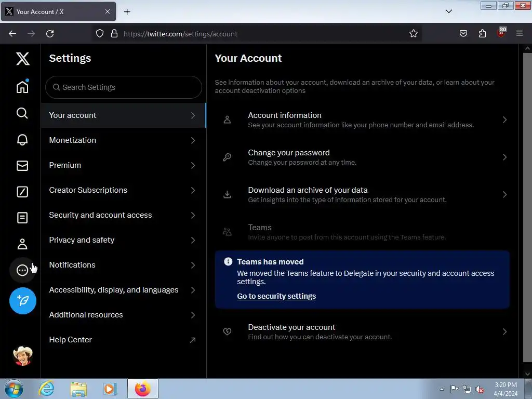The width and height of the screenshot is (532, 399).
Task: Go to Home via house icon
Action: coord(22,87)
